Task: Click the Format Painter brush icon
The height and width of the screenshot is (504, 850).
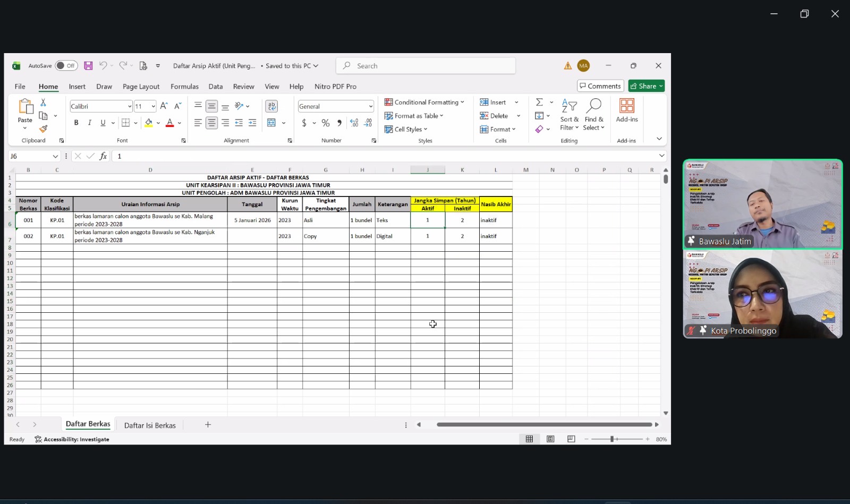Action: tap(44, 129)
